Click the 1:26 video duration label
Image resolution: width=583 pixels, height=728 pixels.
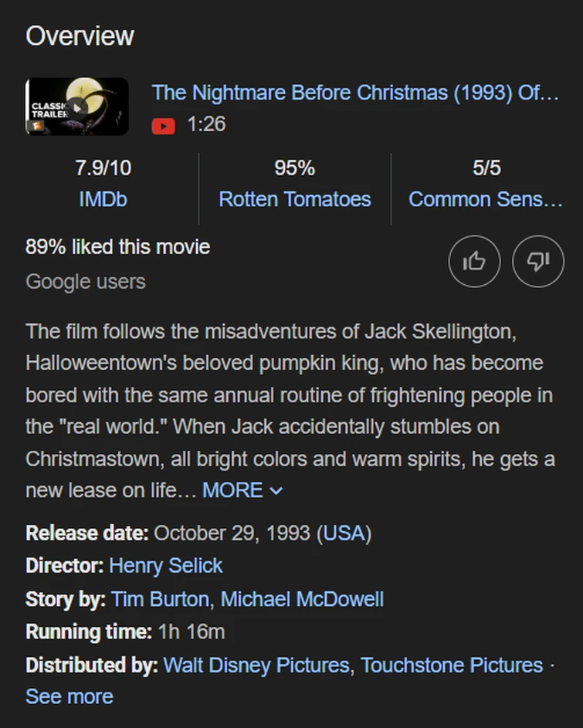[206, 124]
